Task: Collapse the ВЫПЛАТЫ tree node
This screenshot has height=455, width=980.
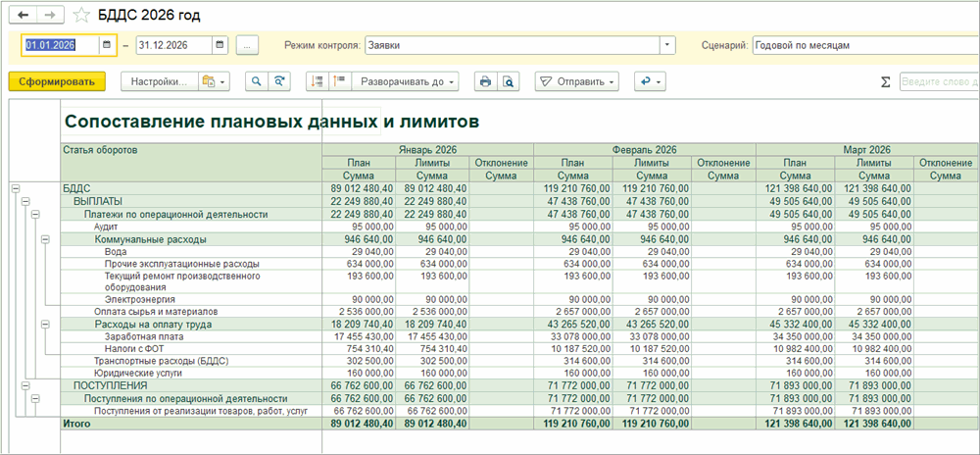Action: [24, 200]
